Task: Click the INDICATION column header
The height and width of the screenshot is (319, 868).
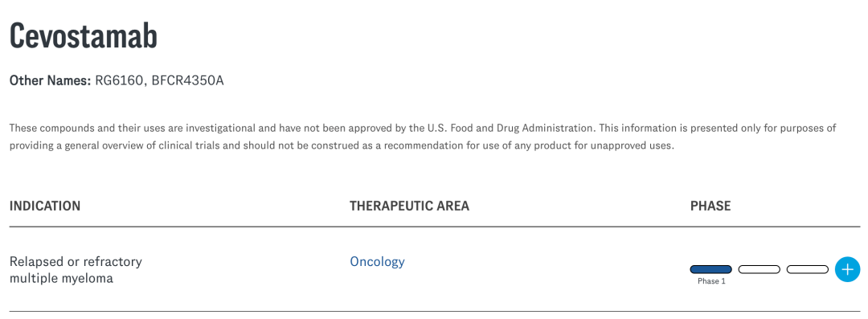Action: [x=45, y=206]
